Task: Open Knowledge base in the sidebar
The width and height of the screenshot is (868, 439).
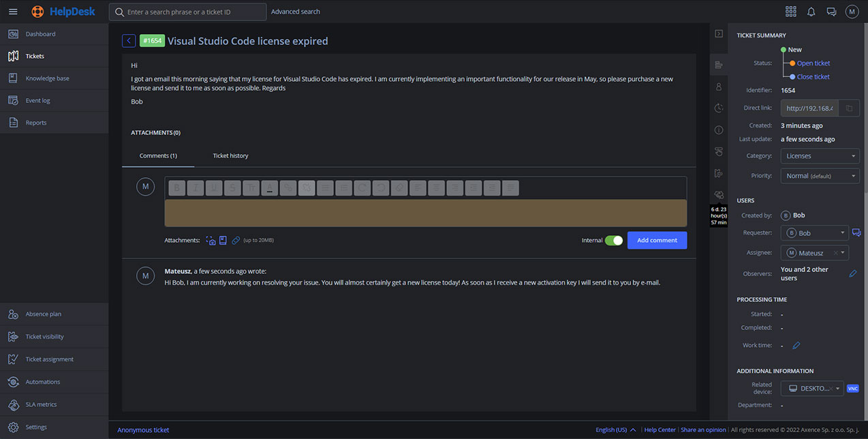Action: point(55,78)
